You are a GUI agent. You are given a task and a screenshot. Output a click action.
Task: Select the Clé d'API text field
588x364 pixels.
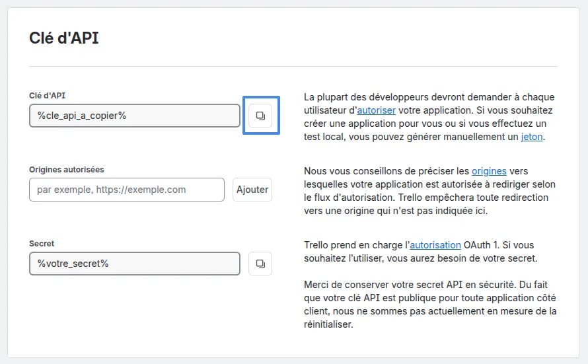[135, 116]
